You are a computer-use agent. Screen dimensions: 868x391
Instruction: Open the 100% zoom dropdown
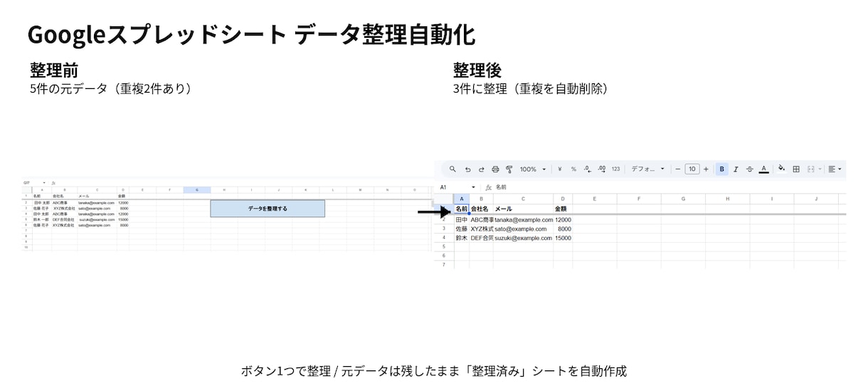point(533,170)
